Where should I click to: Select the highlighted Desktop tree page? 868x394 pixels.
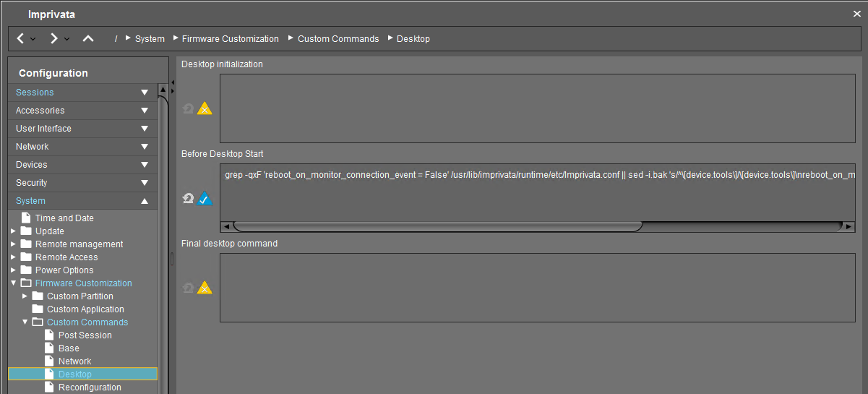[82, 374]
